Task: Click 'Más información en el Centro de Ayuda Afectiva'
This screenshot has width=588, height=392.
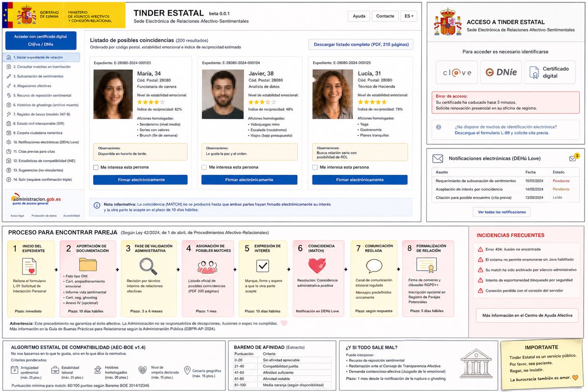Action: pyautogui.click(x=527, y=315)
